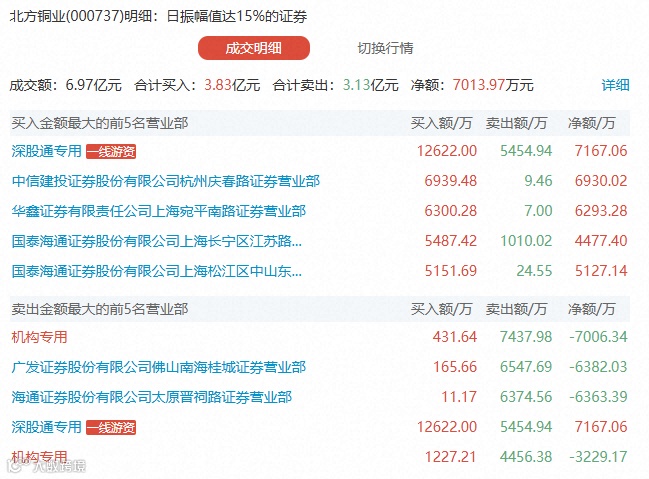Click sell amount 9.46
Screen dimensions: 649x479
tap(538, 181)
